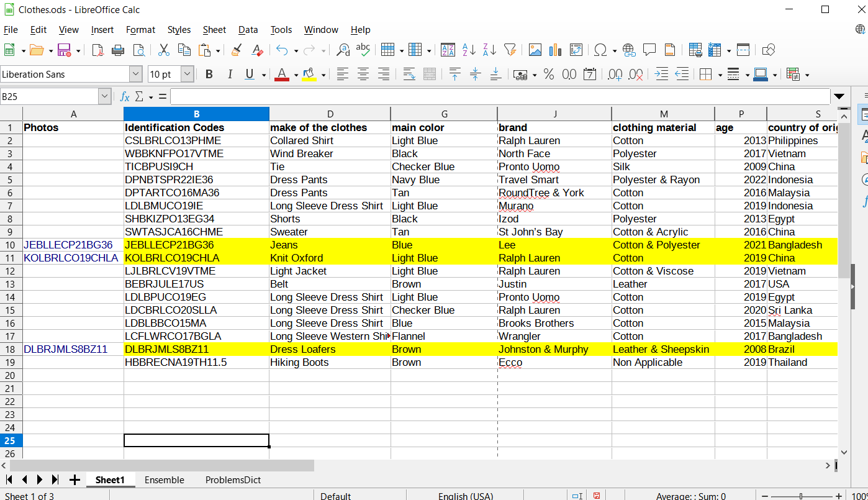Screen dimensions: 868x500
Task: Insert a comment with the speech bubble icon
Action: coord(649,50)
